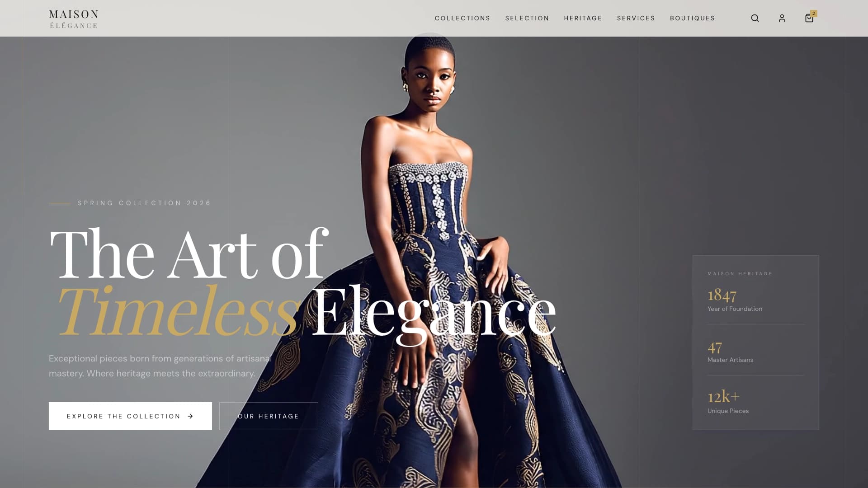Select the 47 Master Artisans stat
This screenshot has width=868, height=488.
coord(731,352)
